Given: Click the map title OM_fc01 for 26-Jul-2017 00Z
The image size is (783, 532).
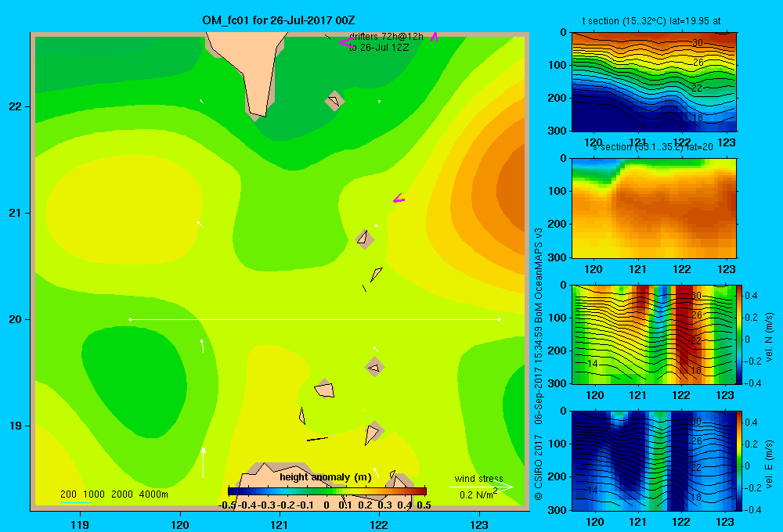Looking at the screenshot, I should (279, 20).
